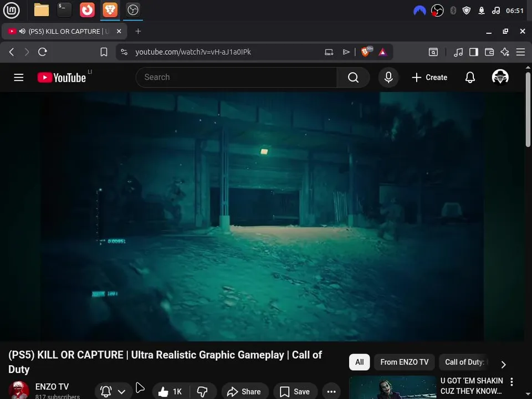
Task: Open the clock showing 06:51
Action: (515, 11)
